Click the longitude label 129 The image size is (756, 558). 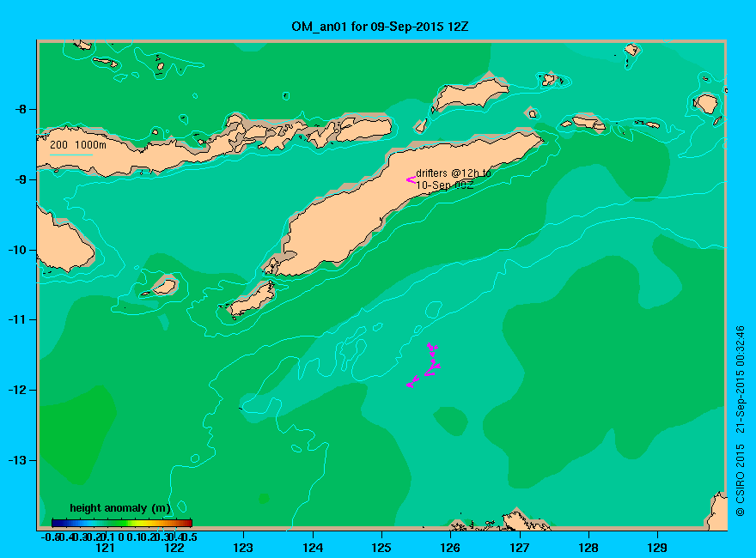[x=657, y=548]
